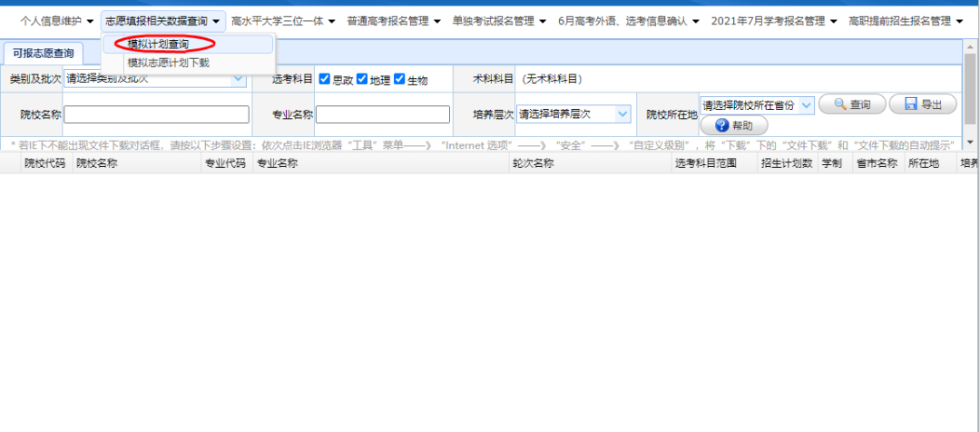Click the scrollbar down arrow on right
Image resolution: width=980 pixels, height=432 pixels.
(x=970, y=142)
